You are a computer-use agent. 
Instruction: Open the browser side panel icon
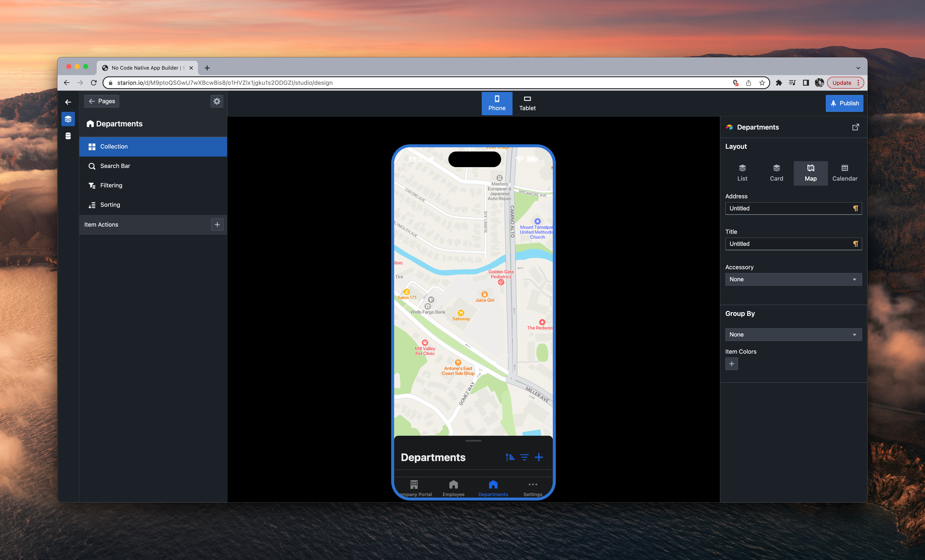coord(806,83)
